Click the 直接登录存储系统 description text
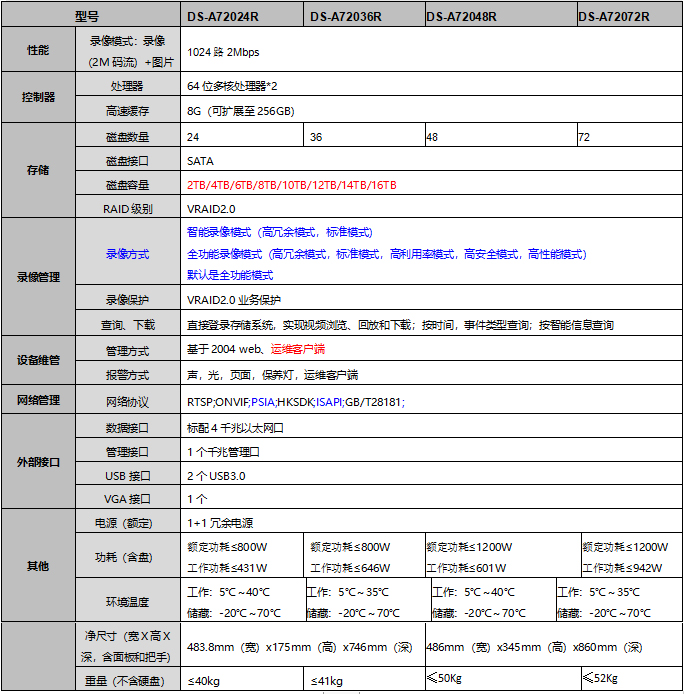The image size is (684, 694). [400, 325]
